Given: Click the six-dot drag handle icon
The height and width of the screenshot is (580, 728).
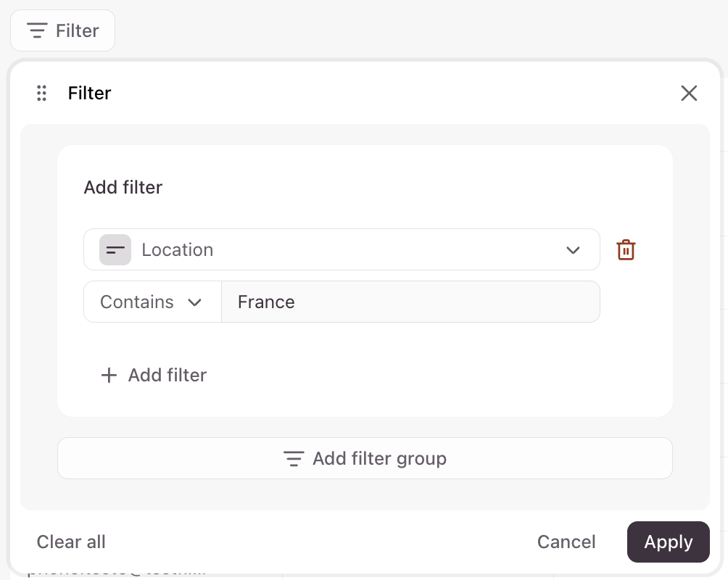Looking at the screenshot, I should point(41,93).
